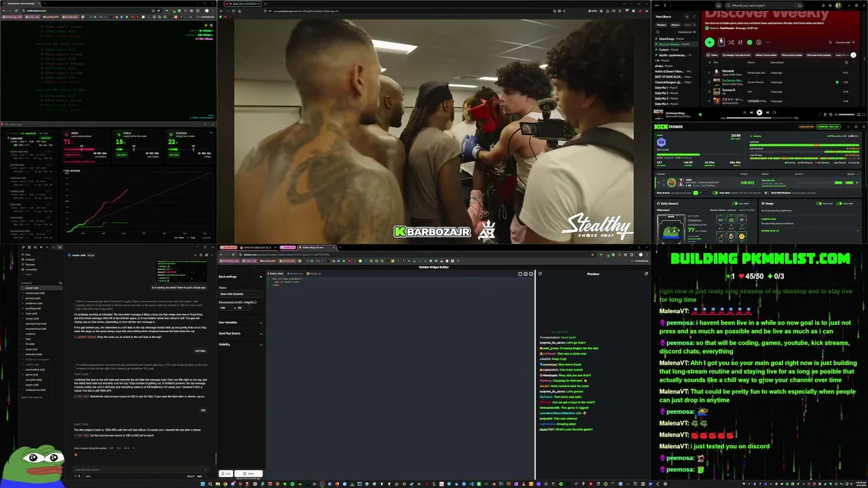The height and width of the screenshot is (488, 868).
Task: Click the pop-out icon right of Preview
Action: pyautogui.click(x=646, y=274)
